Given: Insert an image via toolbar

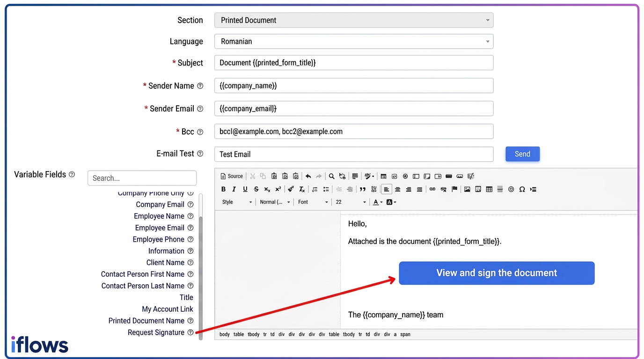Looking at the screenshot, I should click(467, 189).
